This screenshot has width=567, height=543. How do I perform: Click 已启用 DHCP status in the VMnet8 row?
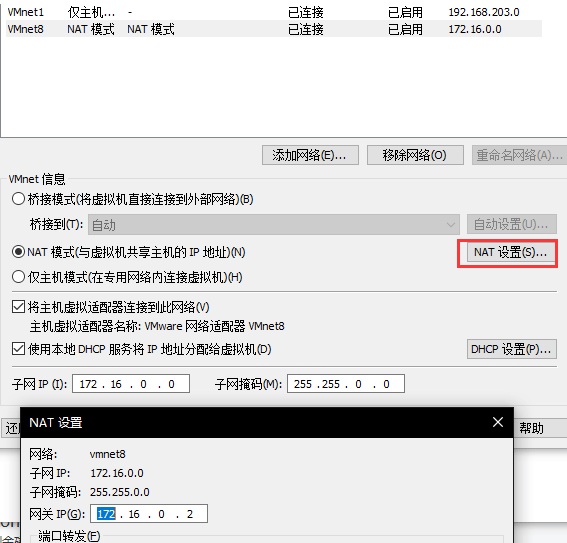(405, 29)
